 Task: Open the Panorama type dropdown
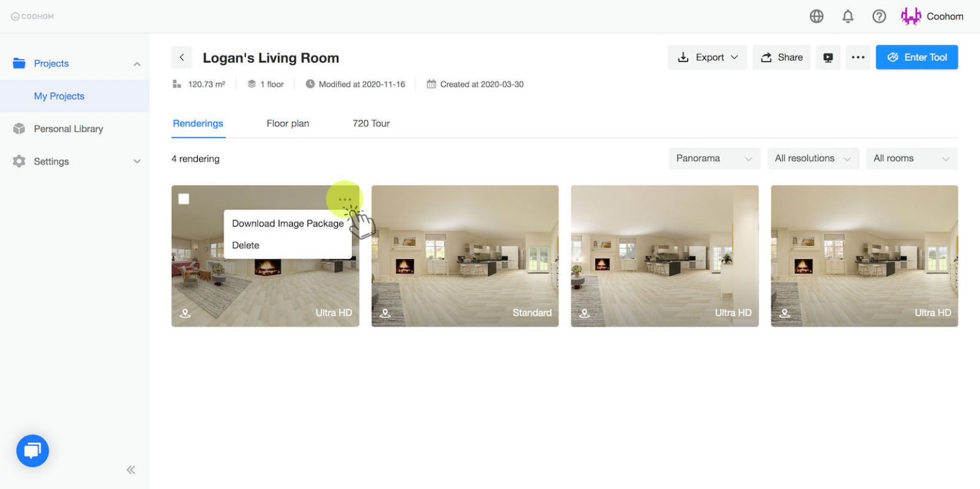coord(714,158)
